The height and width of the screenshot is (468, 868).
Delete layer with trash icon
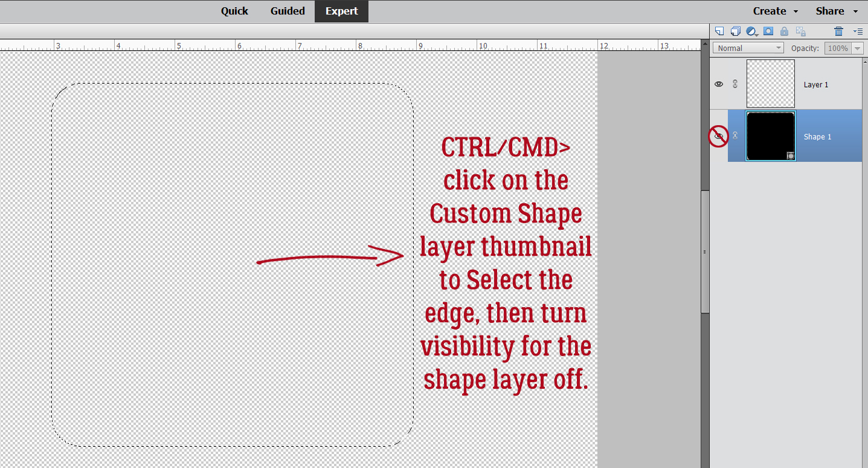coord(838,31)
